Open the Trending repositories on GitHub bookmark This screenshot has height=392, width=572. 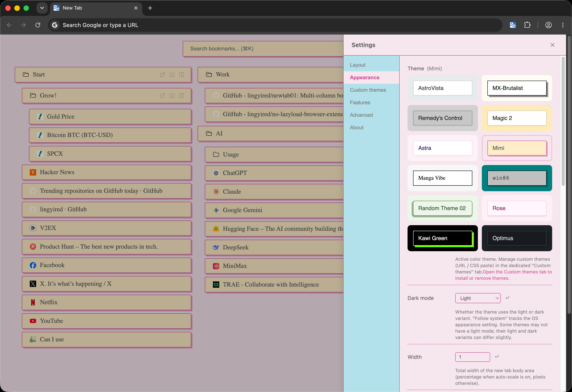click(x=107, y=191)
